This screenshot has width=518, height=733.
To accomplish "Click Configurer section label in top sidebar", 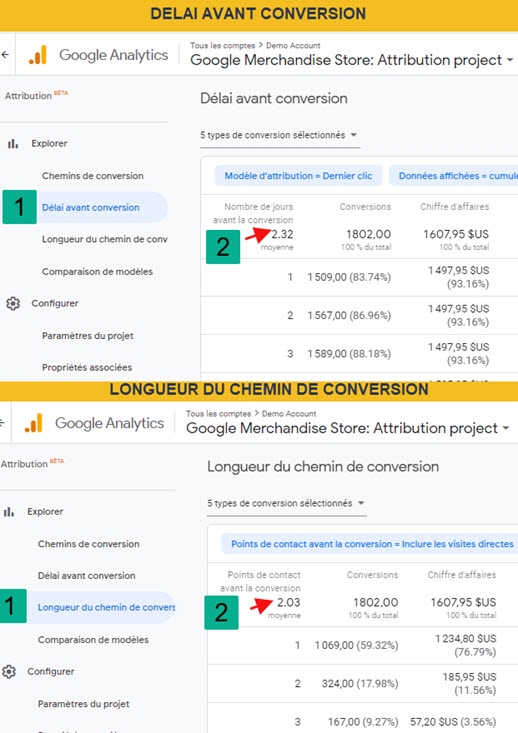I will click(55, 303).
